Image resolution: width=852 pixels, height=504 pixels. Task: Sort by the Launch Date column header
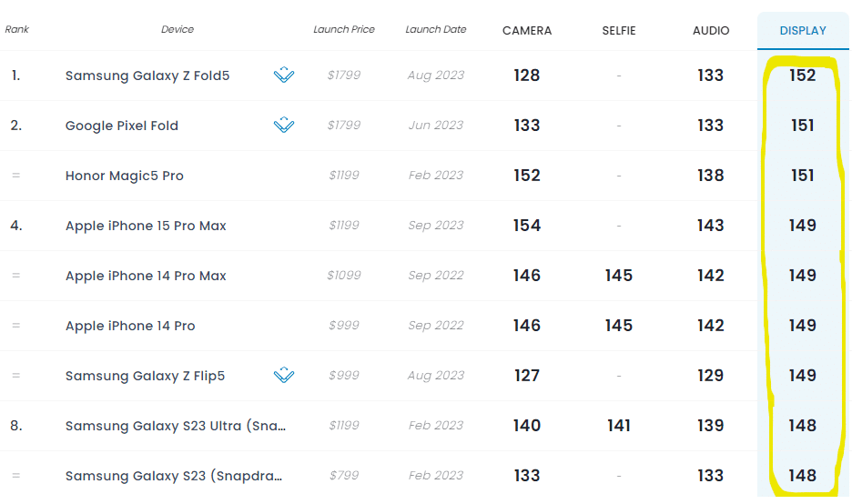(x=436, y=29)
